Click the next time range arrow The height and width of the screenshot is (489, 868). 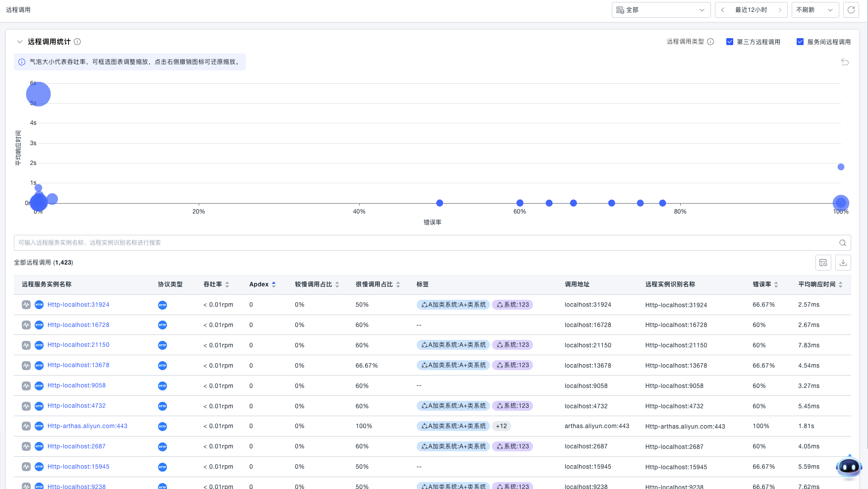[x=779, y=10]
